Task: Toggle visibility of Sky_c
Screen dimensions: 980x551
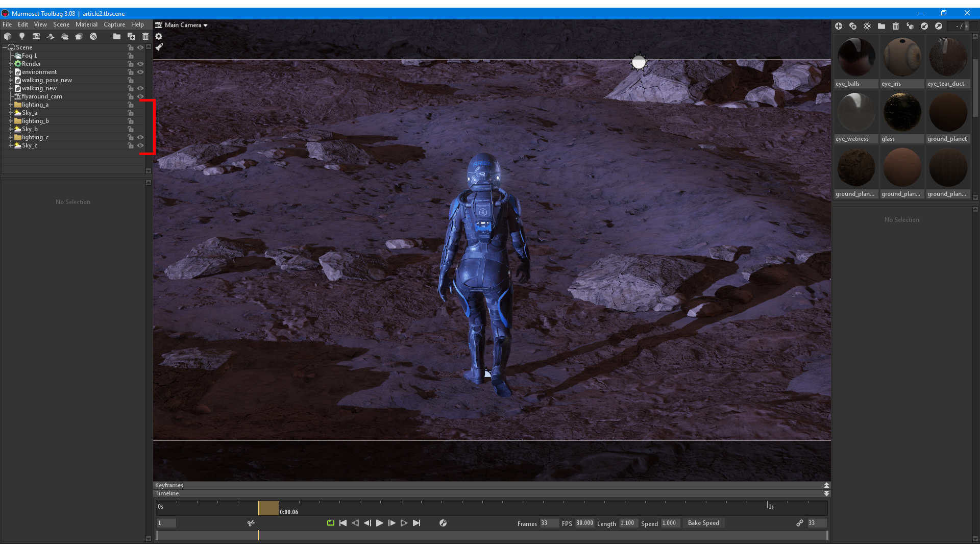Action: 140,145
